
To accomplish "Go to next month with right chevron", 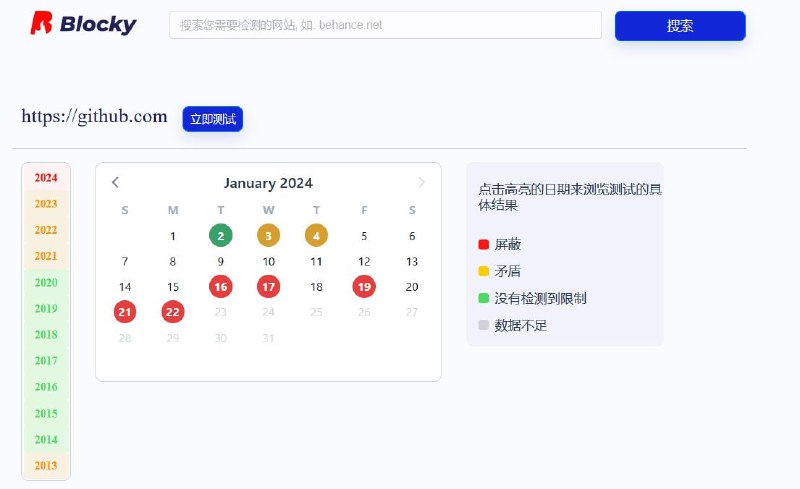I will [421, 182].
